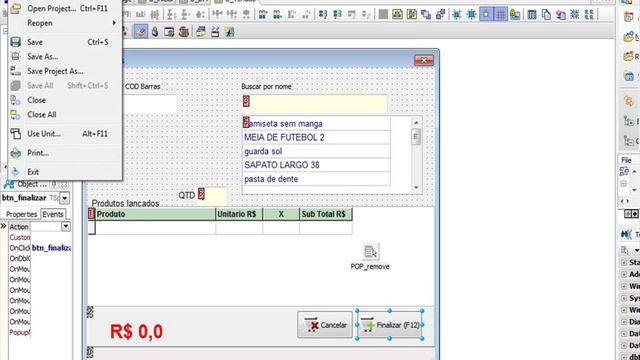
Task: Select 'pasta de dente' list row
Action: tap(316, 179)
